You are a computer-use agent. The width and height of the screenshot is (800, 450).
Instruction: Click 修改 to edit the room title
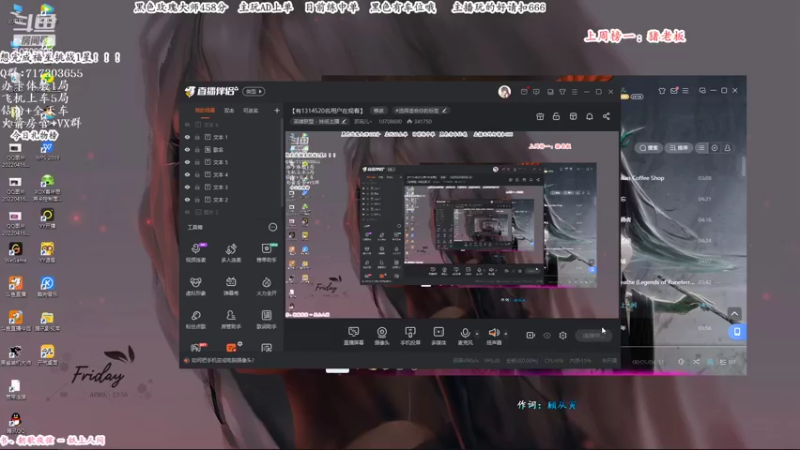(379, 110)
